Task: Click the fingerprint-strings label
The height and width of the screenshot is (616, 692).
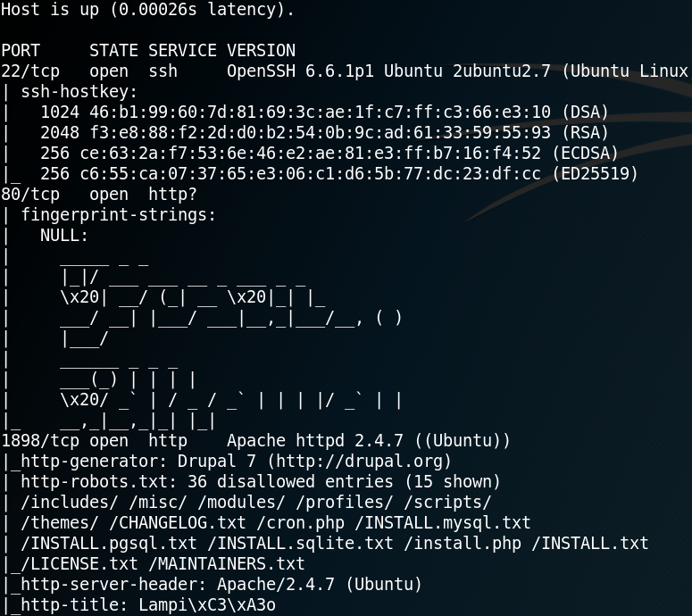Action: [x=118, y=215]
